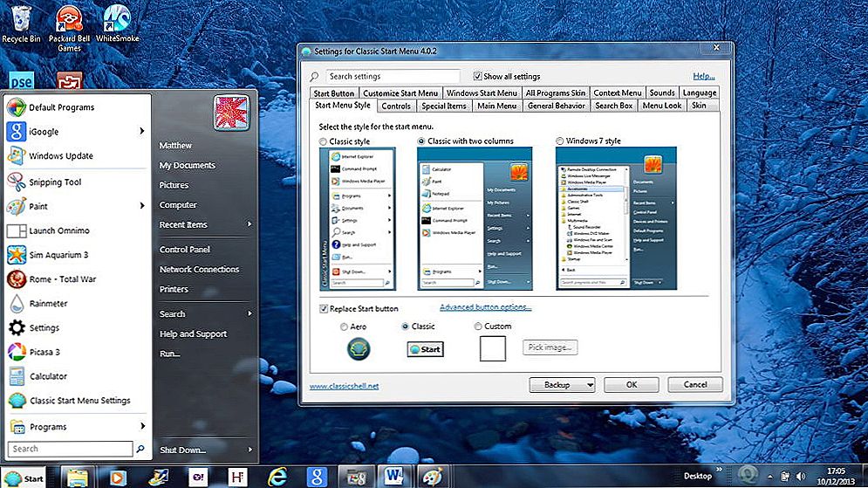The width and height of the screenshot is (868, 488).
Task: Open the iGoogle start menu entry
Action: coord(77,132)
